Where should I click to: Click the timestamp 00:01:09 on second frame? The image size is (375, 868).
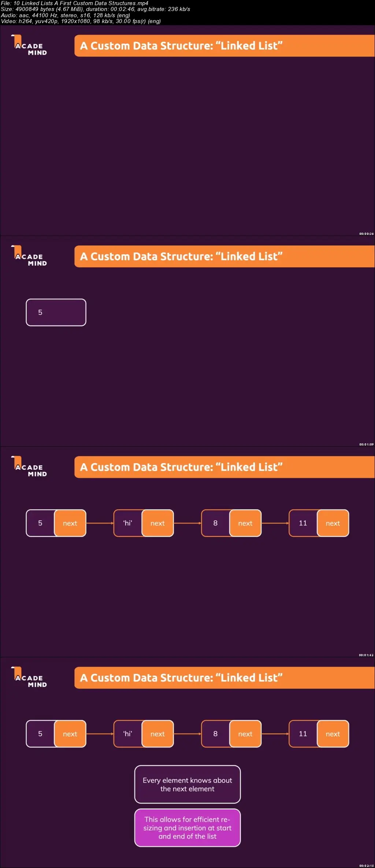tap(366, 444)
